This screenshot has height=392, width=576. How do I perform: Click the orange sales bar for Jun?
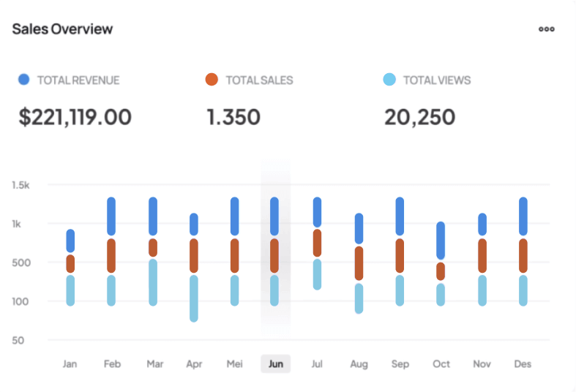pyautogui.click(x=274, y=255)
